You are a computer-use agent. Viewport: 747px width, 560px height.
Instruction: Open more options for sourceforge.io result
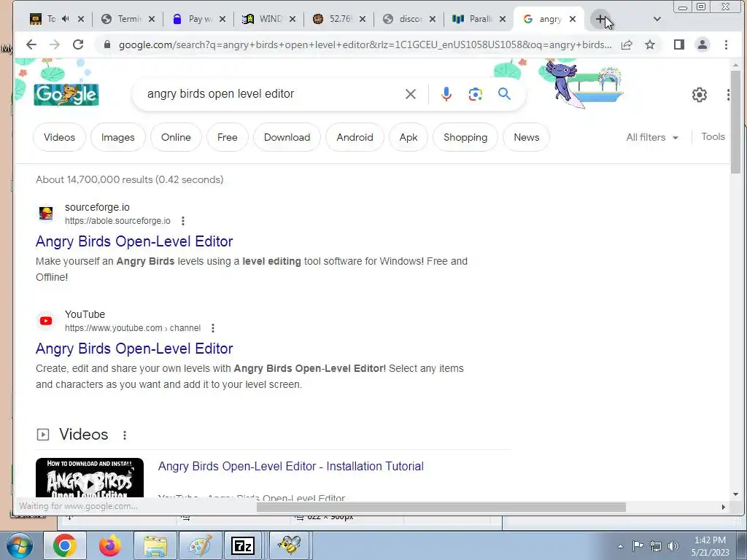tap(183, 221)
